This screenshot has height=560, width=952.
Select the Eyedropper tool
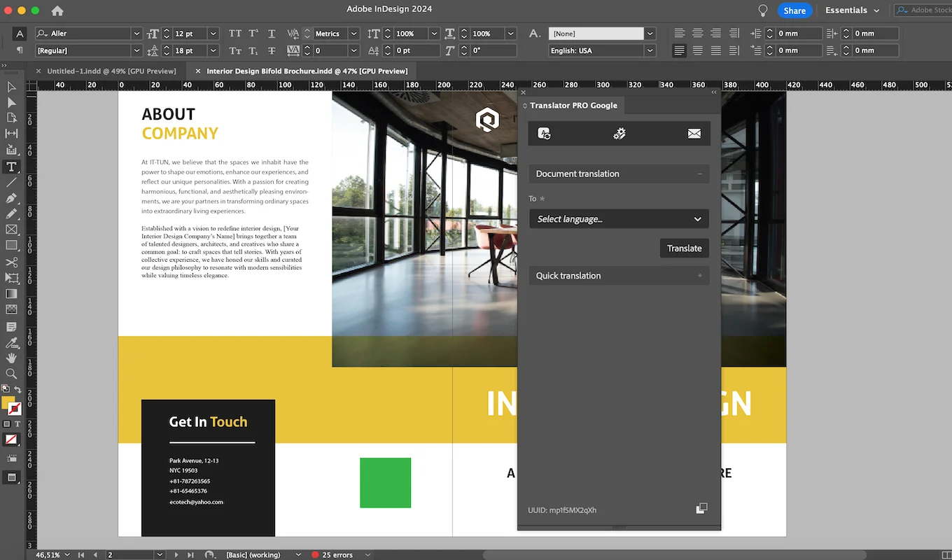(11, 343)
